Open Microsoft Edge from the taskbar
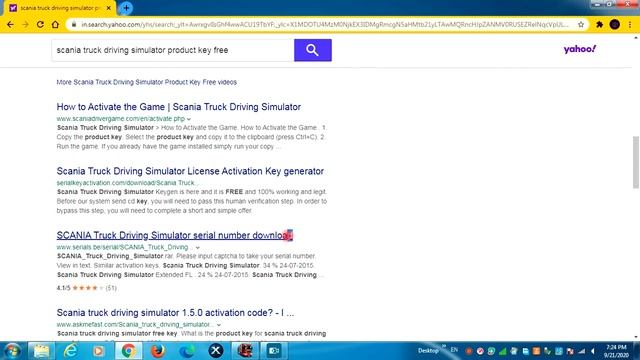640x360 pixels. tap(187, 351)
